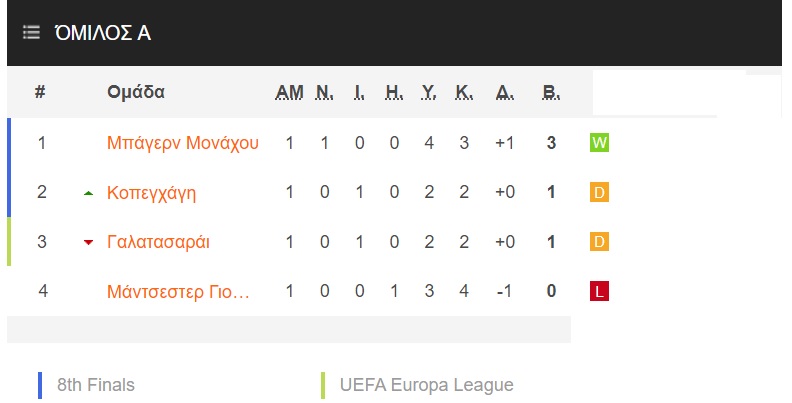Click the green W result badge

(x=599, y=142)
